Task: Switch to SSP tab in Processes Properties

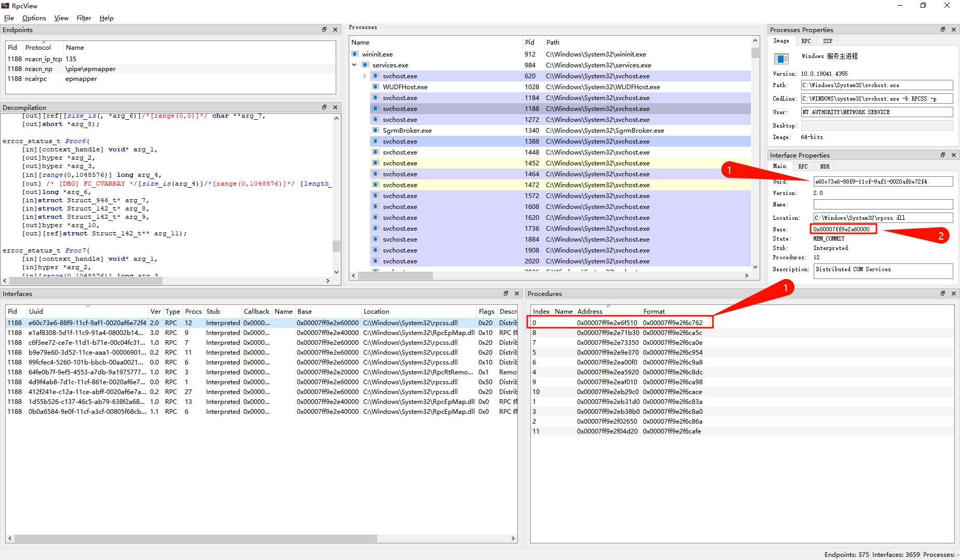Action: [x=827, y=41]
